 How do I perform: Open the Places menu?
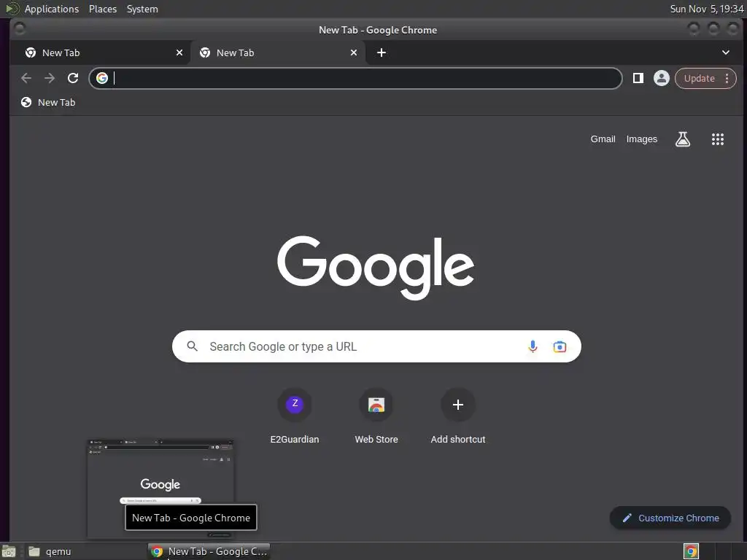[102, 9]
